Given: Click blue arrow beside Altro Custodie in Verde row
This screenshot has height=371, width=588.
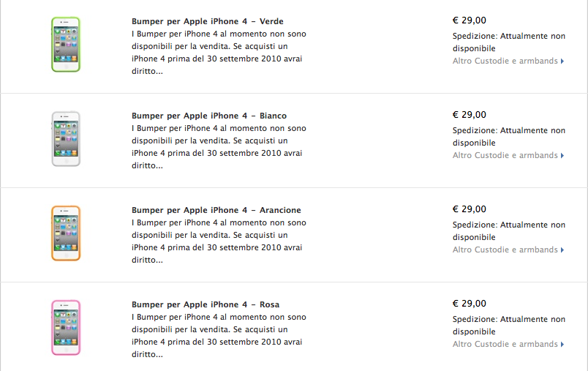Looking at the screenshot, I should (562, 61).
